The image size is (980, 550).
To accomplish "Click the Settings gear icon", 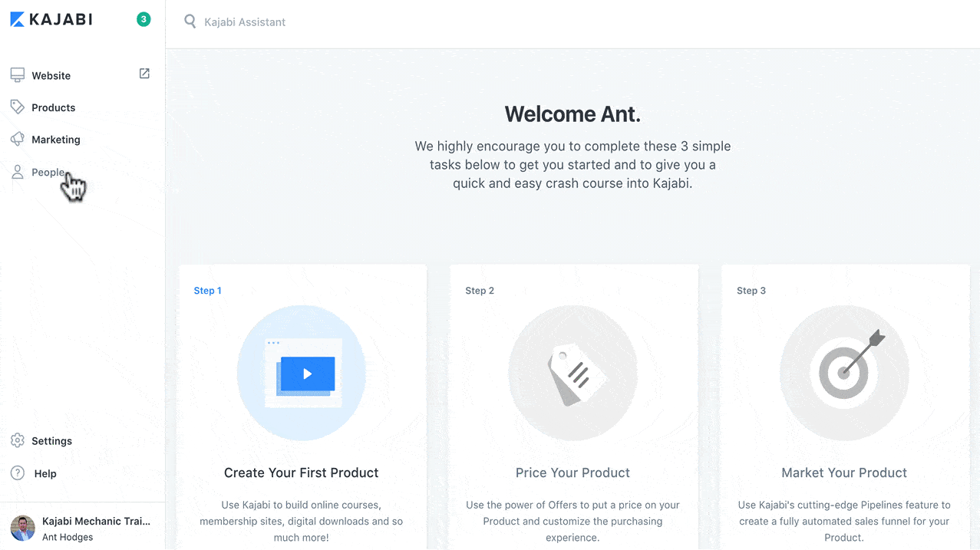I will coord(18,440).
